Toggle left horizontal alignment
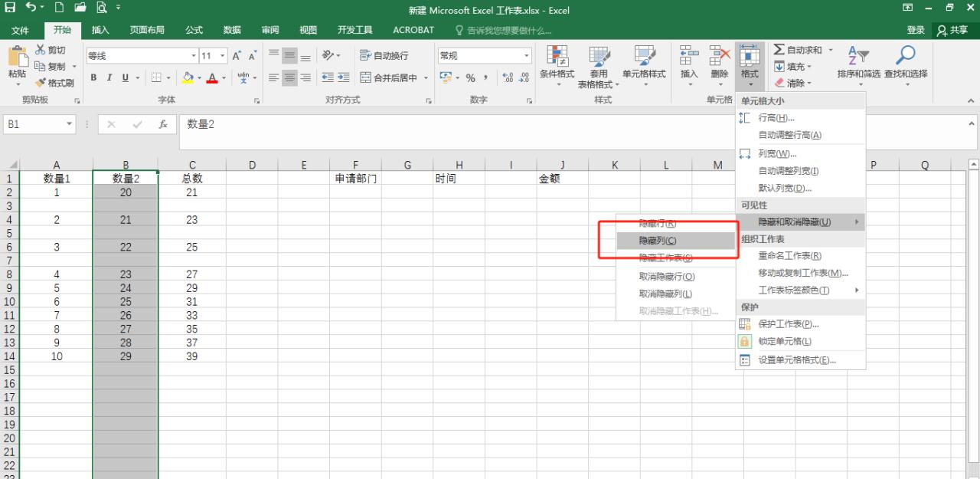980x479 pixels. click(273, 77)
